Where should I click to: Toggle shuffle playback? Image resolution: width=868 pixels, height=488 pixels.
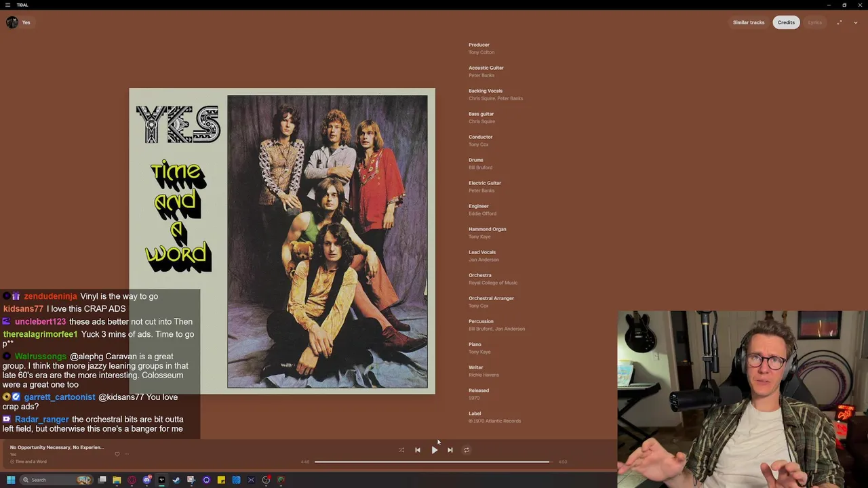(x=401, y=450)
